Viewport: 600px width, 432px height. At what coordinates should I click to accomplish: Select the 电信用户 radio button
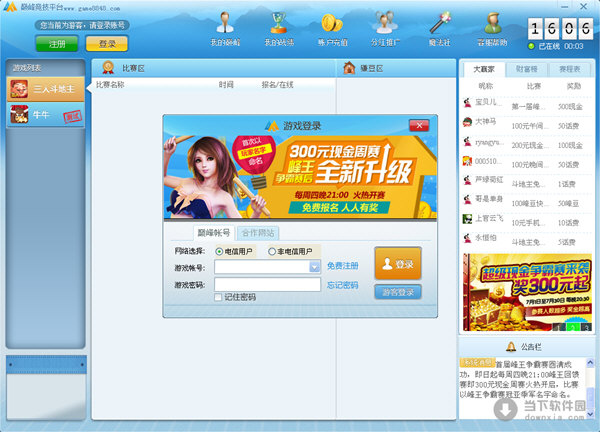coord(220,251)
